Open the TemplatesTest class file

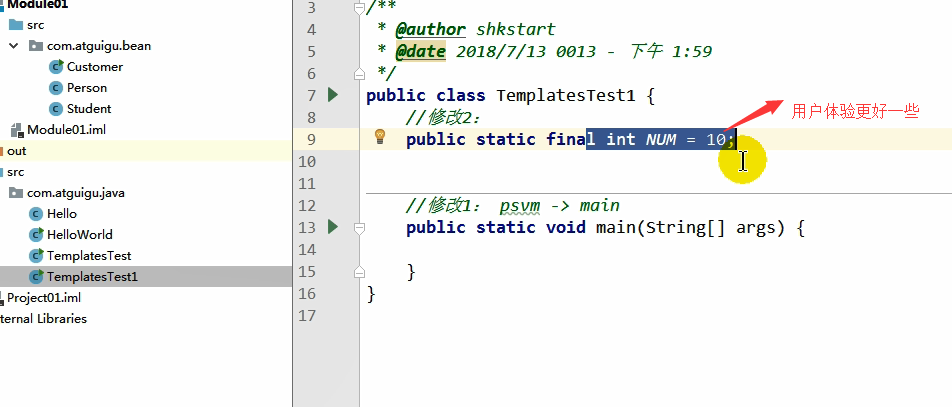tap(89, 256)
